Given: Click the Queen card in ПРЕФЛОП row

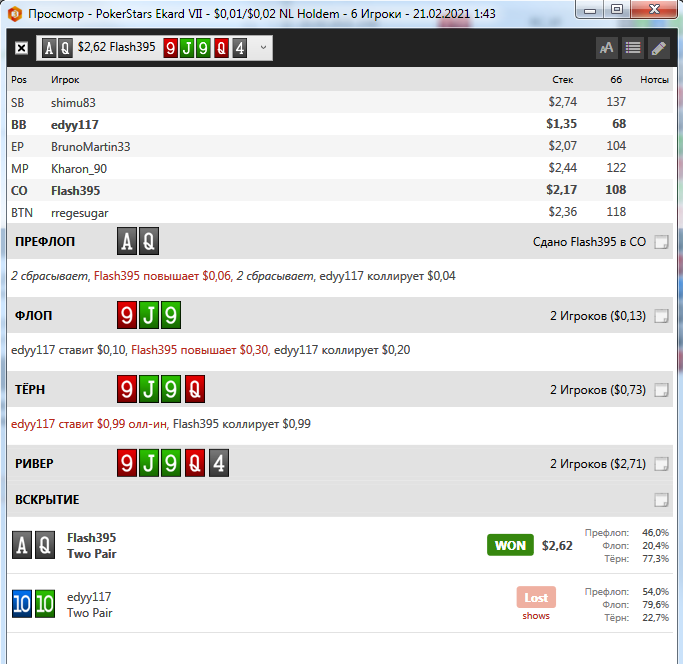Looking at the screenshot, I should tap(149, 241).
